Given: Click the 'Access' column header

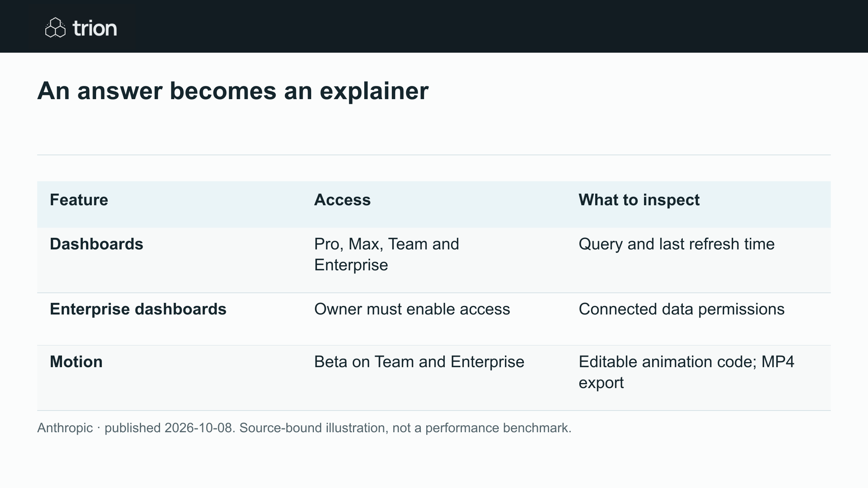Looking at the screenshot, I should click(x=343, y=200).
